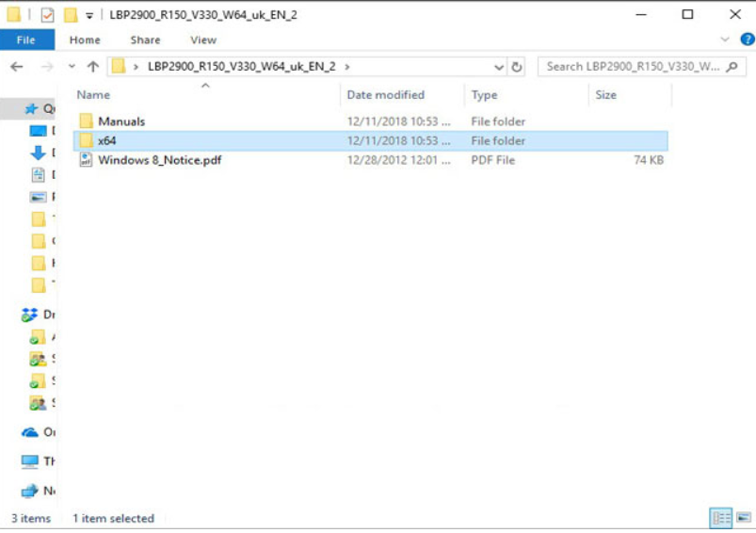This screenshot has height=533, width=756.
Task: Click the Back navigation arrow
Action: 16,67
